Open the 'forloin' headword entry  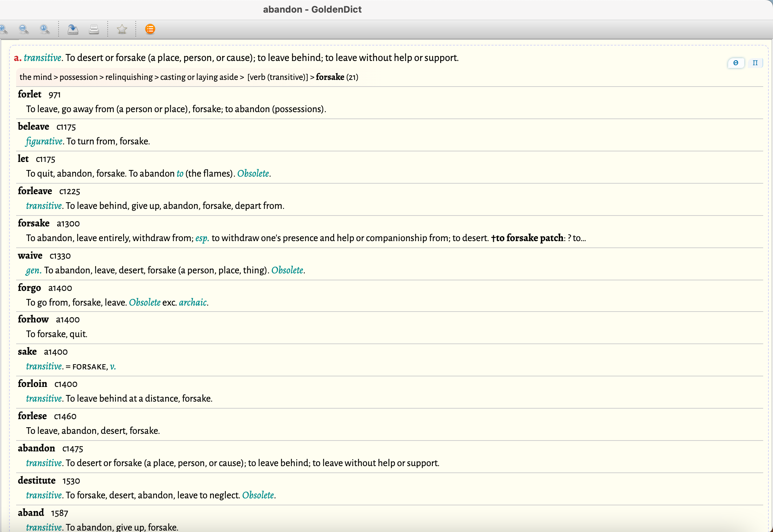33,384
